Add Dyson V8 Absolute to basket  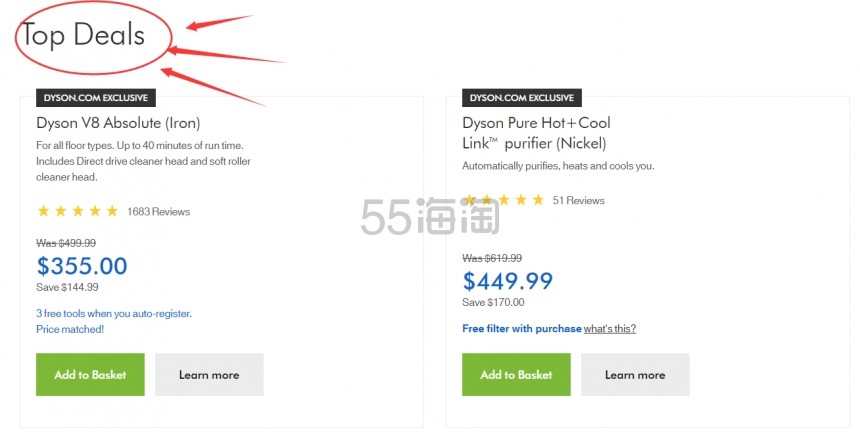[x=90, y=374]
